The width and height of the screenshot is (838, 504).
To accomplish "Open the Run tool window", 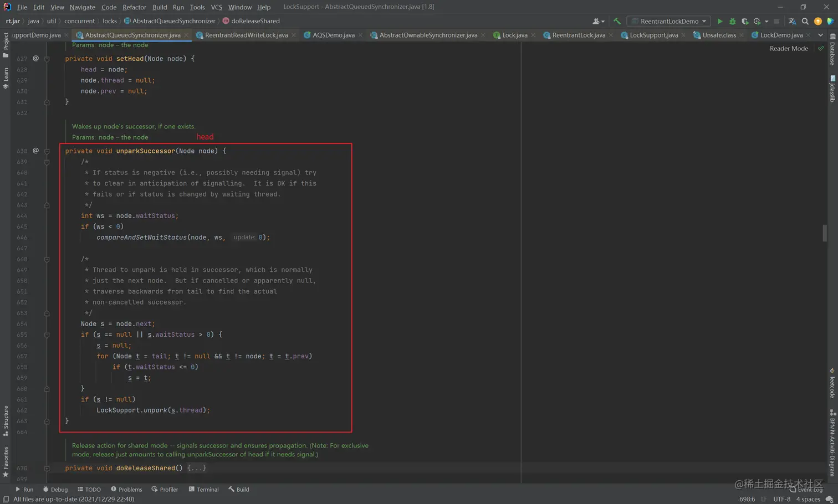I will tap(24, 490).
